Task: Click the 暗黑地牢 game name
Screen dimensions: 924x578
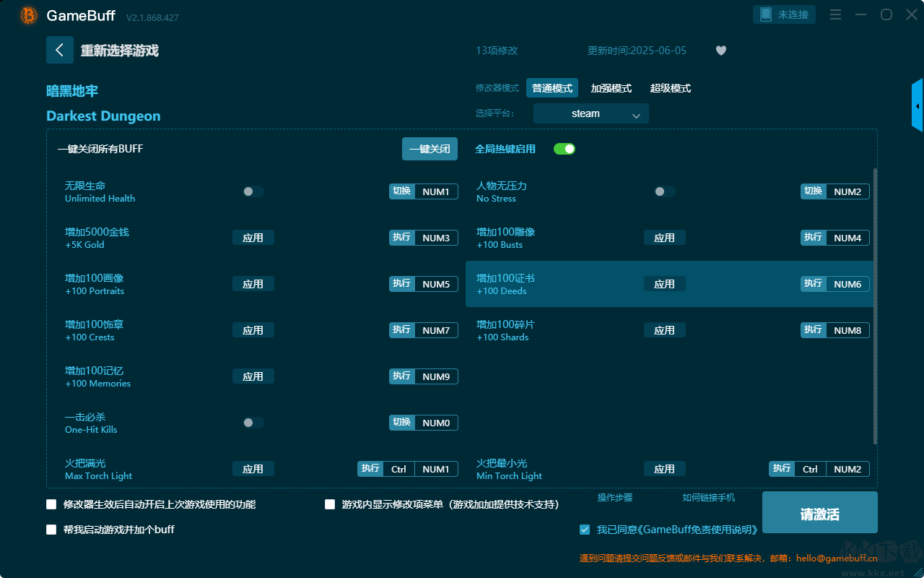Action: pos(72,91)
